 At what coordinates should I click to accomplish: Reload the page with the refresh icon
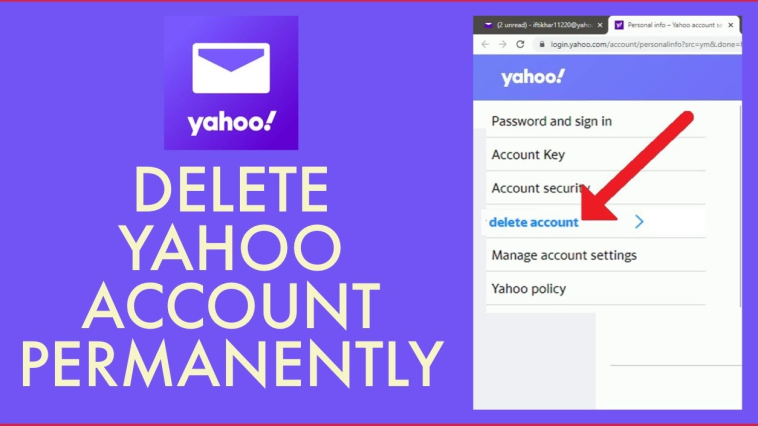[520, 44]
